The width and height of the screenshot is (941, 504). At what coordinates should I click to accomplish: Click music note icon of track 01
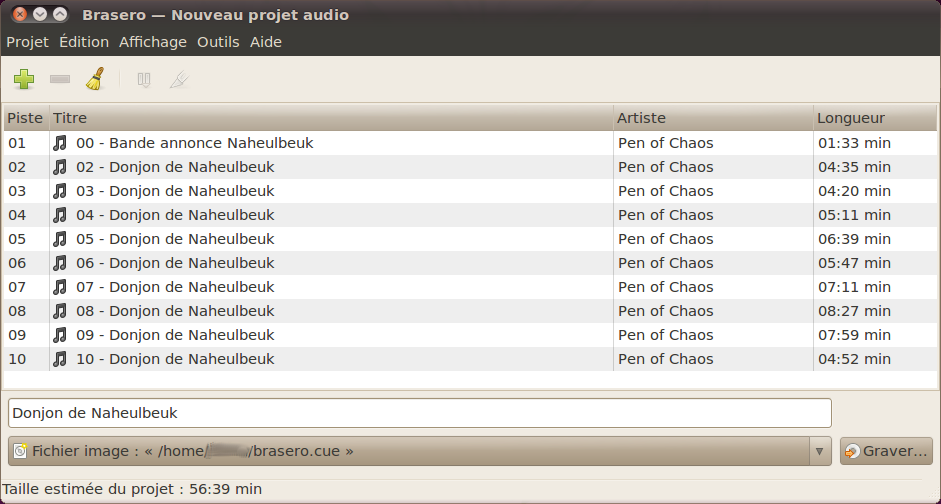[x=60, y=143]
